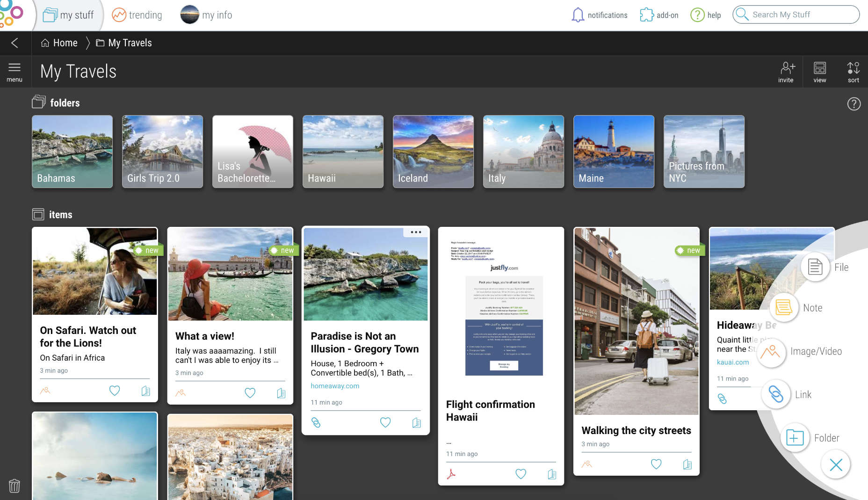The height and width of the screenshot is (500, 868).
Task: Click details icon on Paradise card
Action: 417,423
